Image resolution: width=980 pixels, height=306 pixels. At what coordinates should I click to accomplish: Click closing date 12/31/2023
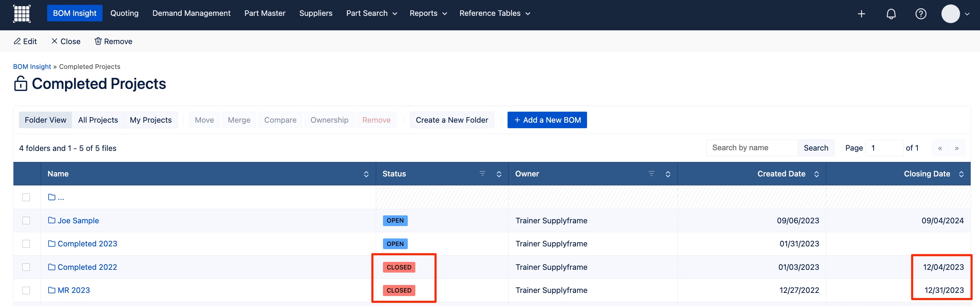(944, 290)
